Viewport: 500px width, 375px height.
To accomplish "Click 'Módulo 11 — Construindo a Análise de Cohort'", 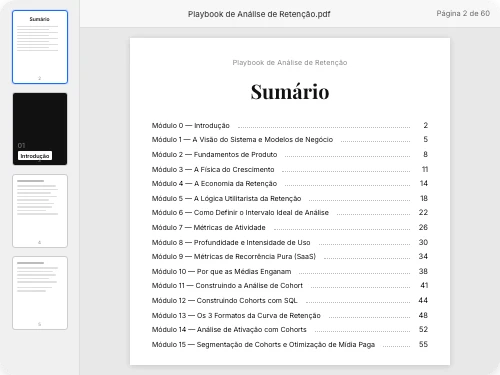I will [227, 286].
